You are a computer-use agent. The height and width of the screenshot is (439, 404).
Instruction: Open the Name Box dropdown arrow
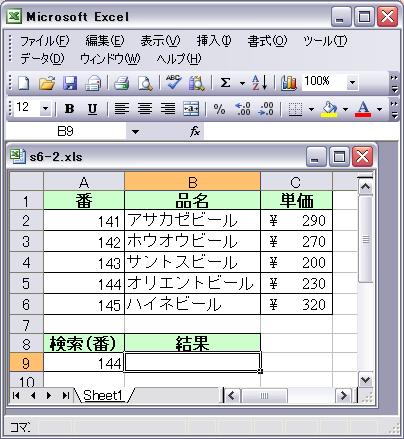(135, 132)
